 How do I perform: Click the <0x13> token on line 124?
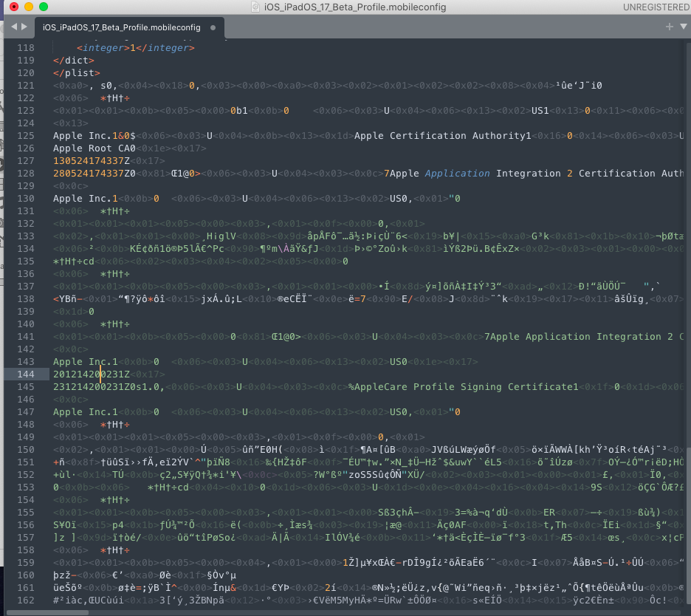(x=71, y=123)
